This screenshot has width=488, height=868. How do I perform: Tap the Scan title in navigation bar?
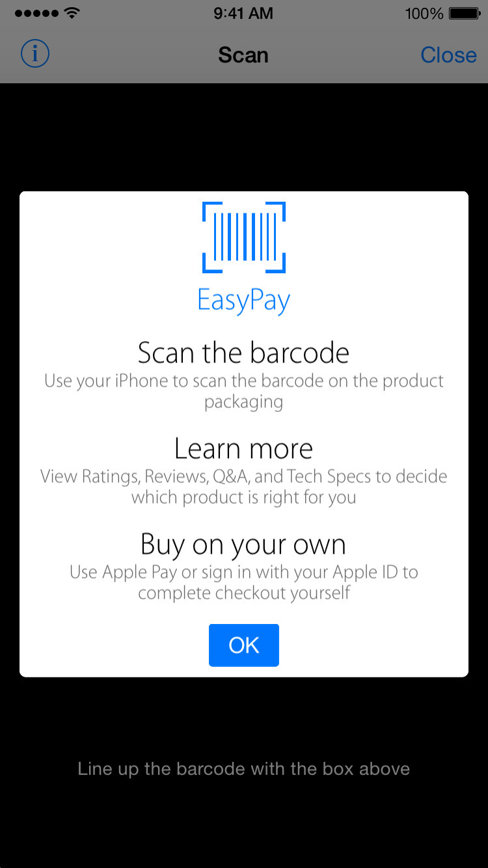[x=243, y=55]
